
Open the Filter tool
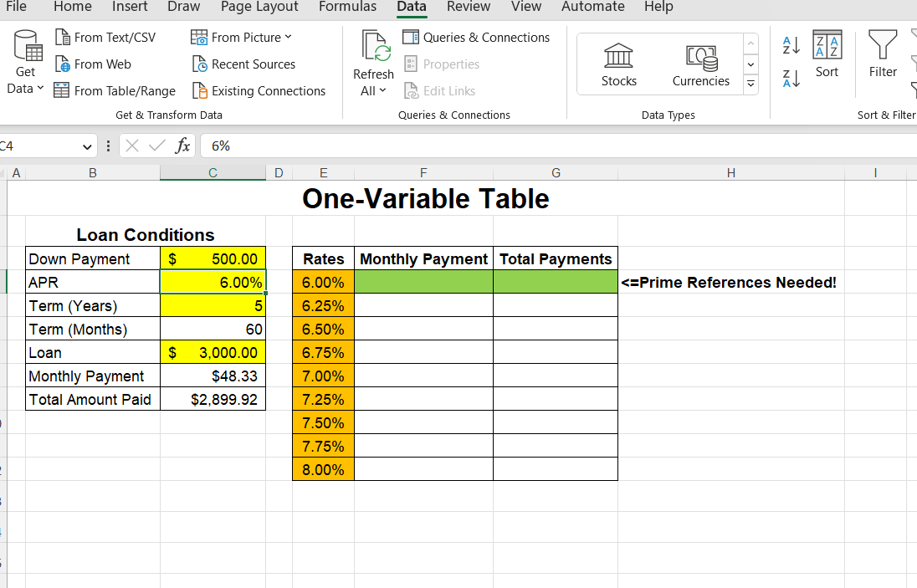pyautogui.click(x=882, y=54)
